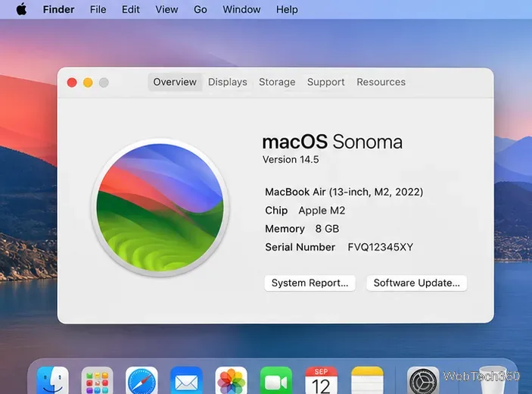Click the 8 GB memory value
The width and height of the screenshot is (532, 394).
coord(327,229)
